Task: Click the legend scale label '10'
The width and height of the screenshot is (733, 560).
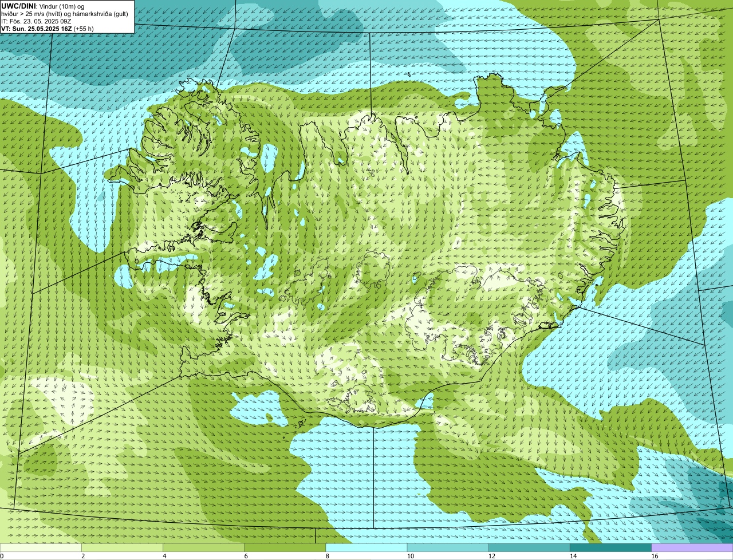Action: click(410, 556)
